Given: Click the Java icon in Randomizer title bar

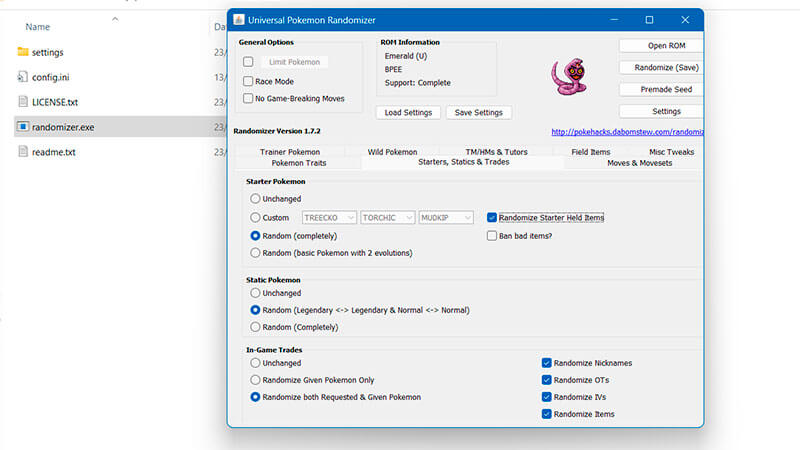Looking at the screenshot, I should 238,20.
